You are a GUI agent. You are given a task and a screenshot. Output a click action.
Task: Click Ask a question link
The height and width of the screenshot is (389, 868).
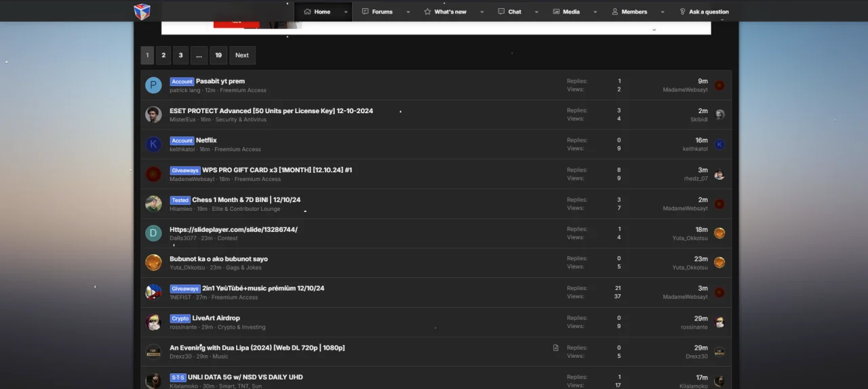[704, 12]
